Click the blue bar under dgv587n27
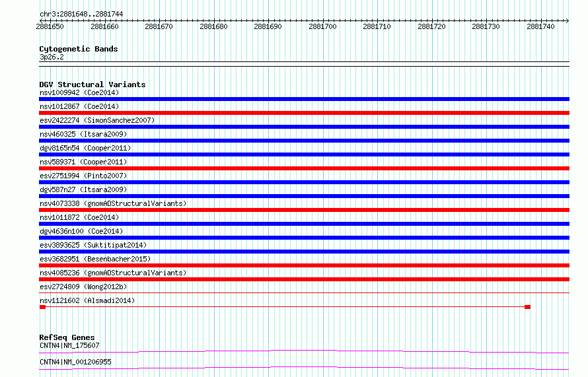Image resolution: width=588 pixels, height=377 pixels. 304,196
